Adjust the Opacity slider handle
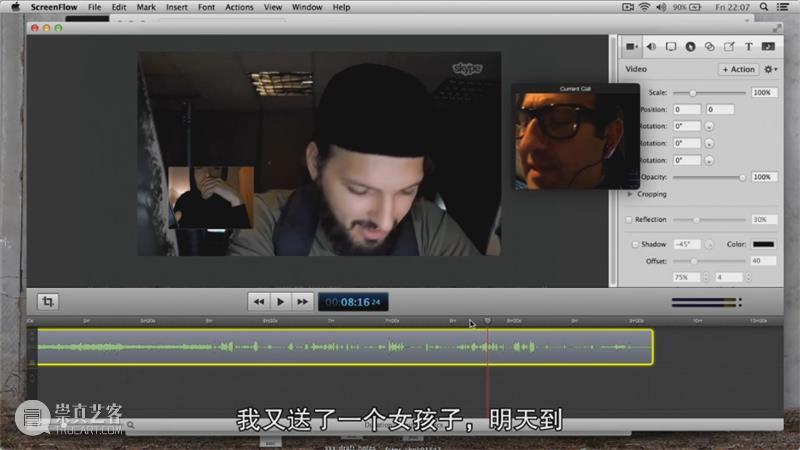Viewport: 800px width, 450px height. [x=742, y=178]
